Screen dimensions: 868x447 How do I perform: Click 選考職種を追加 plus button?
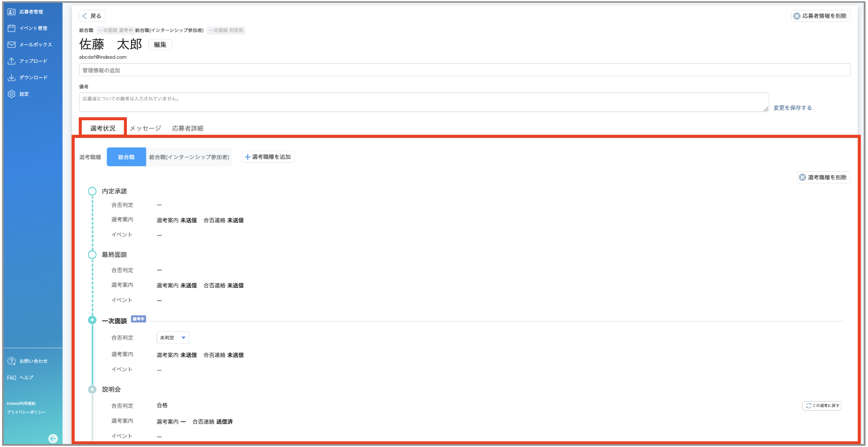tap(268, 157)
